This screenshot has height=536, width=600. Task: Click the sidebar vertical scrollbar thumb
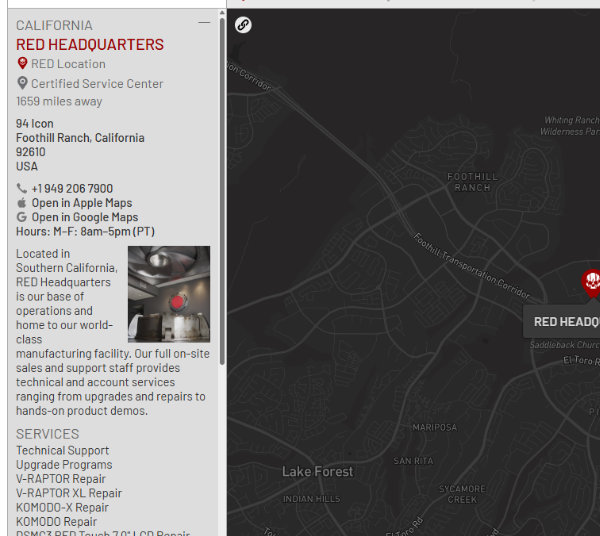coord(222,191)
